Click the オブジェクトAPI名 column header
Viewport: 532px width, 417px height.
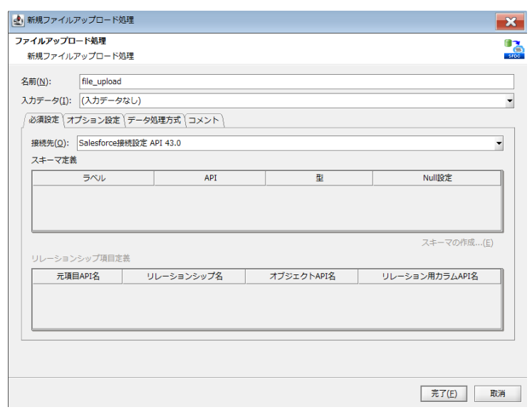(x=302, y=277)
